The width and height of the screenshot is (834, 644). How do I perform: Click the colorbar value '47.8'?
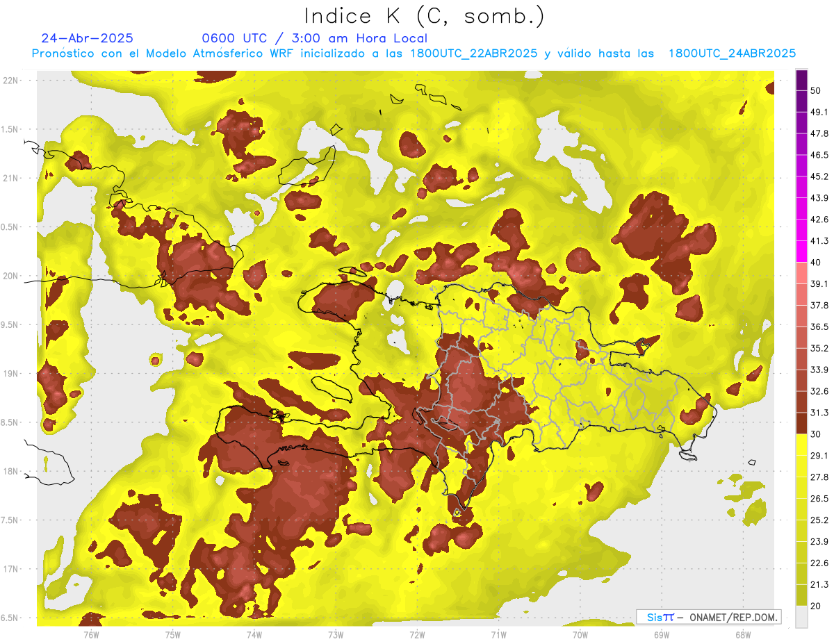[x=819, y=133]
